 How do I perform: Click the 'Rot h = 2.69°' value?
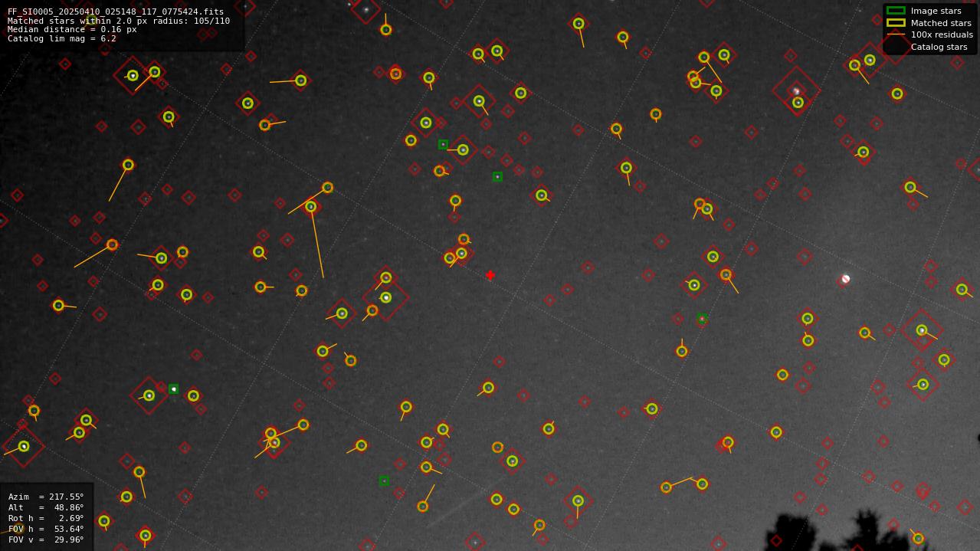click(x=46, y=519)
